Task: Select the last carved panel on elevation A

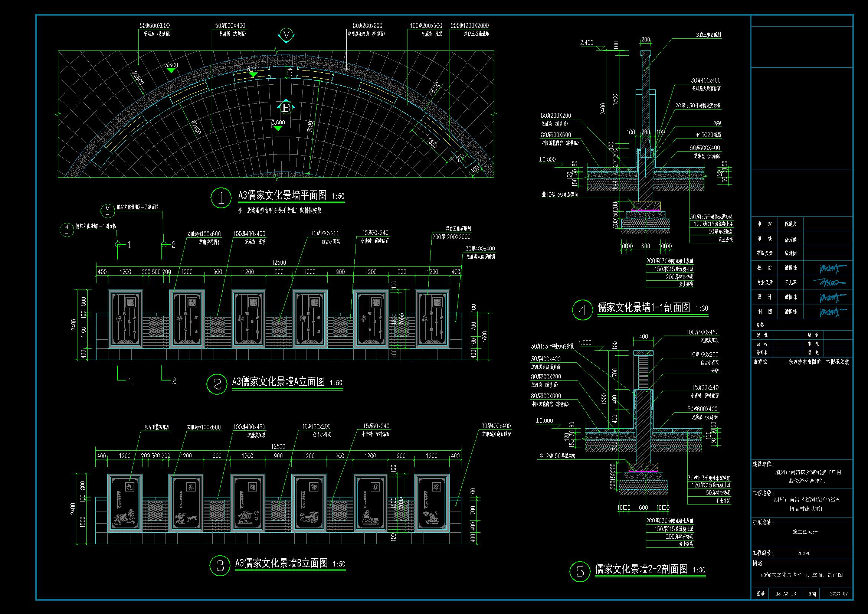Action: tap(432, 319)
